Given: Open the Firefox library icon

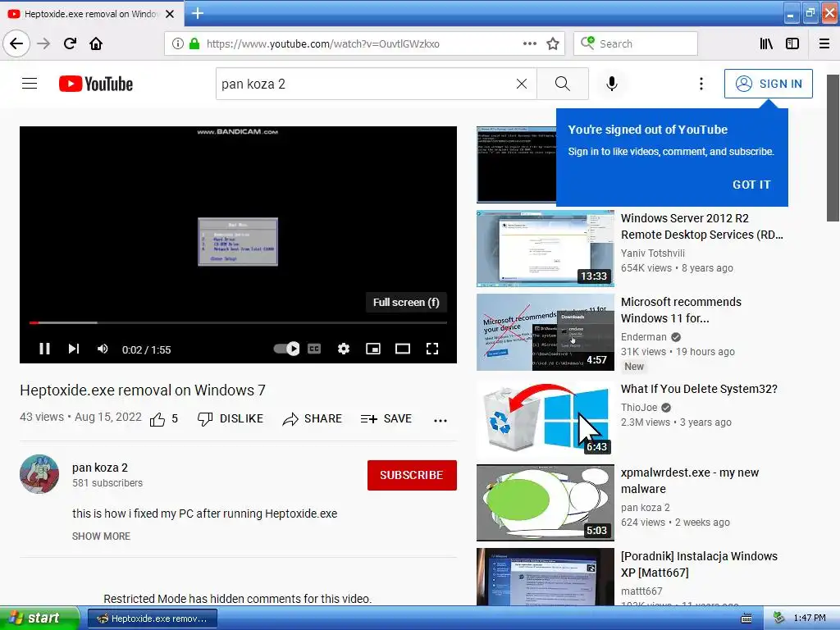Looking at the screenshot, I should coord(766,43).
